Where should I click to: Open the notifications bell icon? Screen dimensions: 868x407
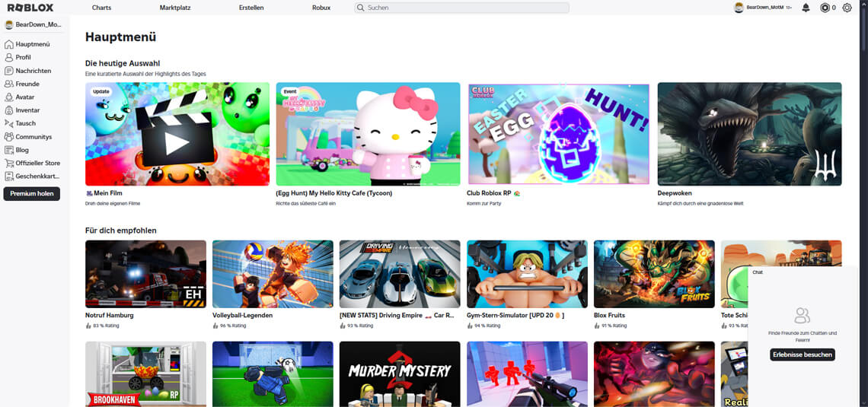pyautogui.click(x=806, y=8)
